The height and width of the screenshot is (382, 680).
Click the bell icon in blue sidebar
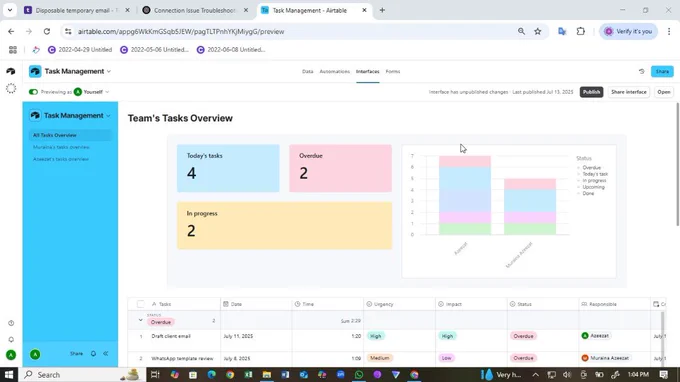93,354
